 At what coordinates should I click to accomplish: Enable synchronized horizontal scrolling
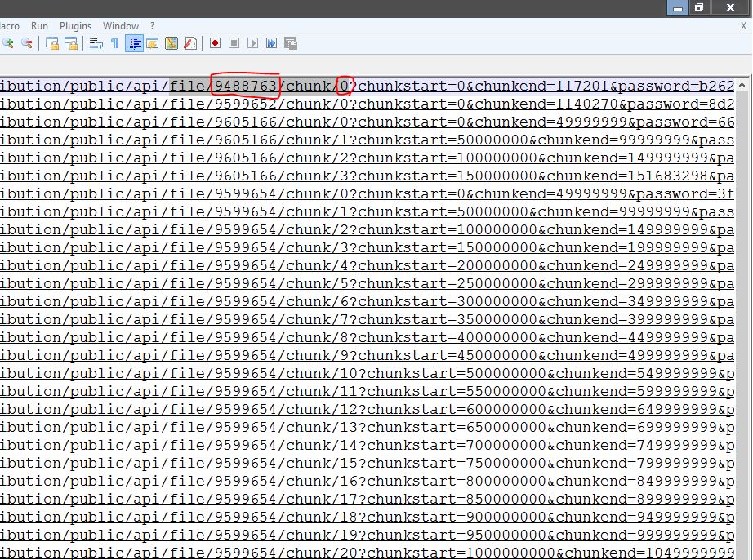(x=71, y=43)
